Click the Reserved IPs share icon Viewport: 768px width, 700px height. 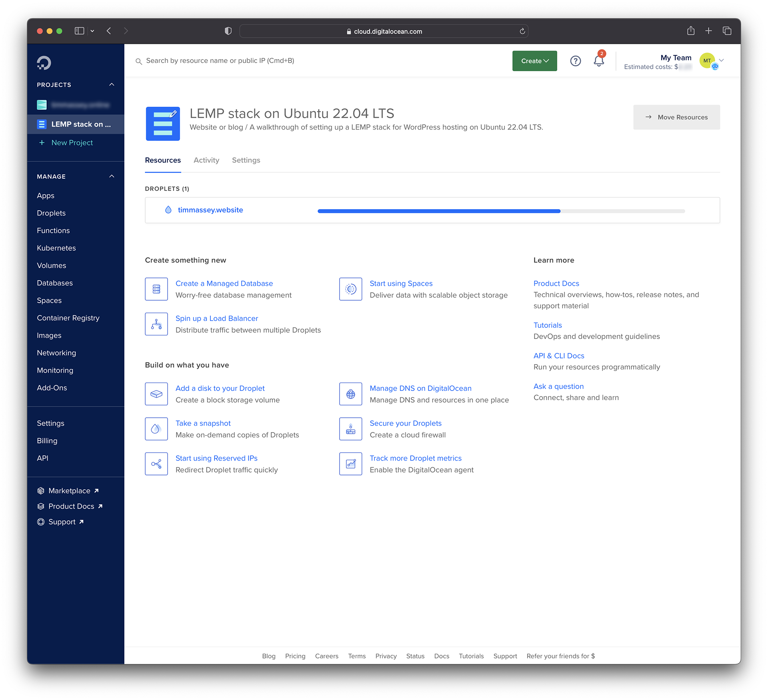(156, 464)
